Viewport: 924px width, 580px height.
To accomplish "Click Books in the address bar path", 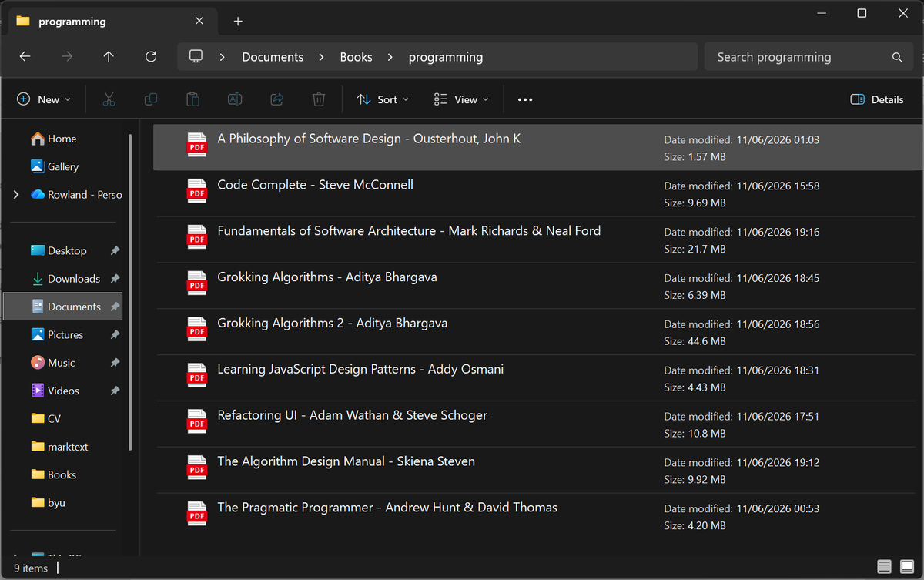I will pyautogui.click(x=357, y=57).
